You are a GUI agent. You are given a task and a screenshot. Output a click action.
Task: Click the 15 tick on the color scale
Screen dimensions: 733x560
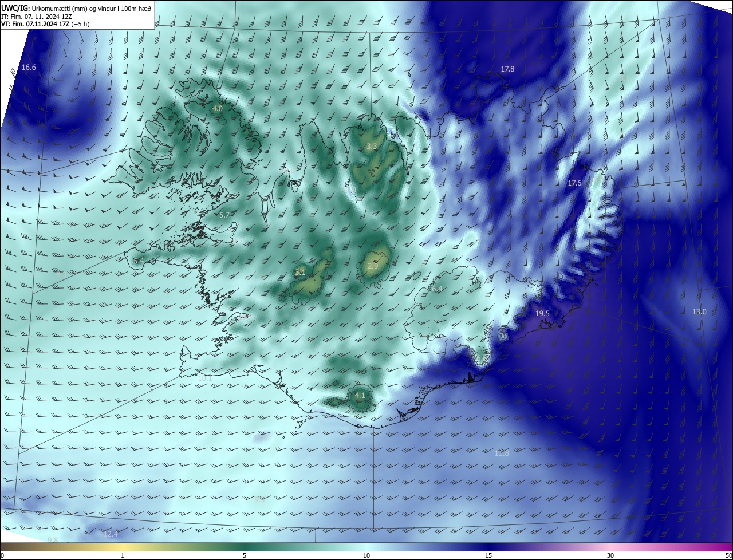488,555
